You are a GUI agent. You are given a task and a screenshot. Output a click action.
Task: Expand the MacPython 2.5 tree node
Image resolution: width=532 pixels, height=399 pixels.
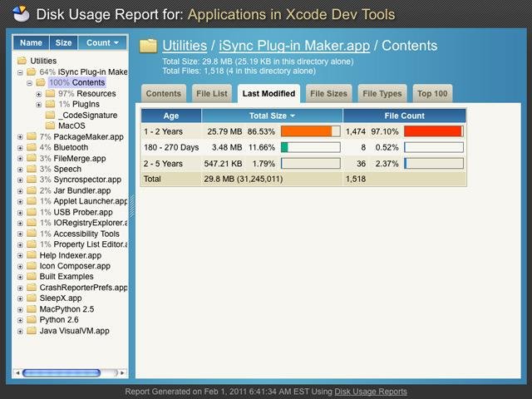[20, 310]
